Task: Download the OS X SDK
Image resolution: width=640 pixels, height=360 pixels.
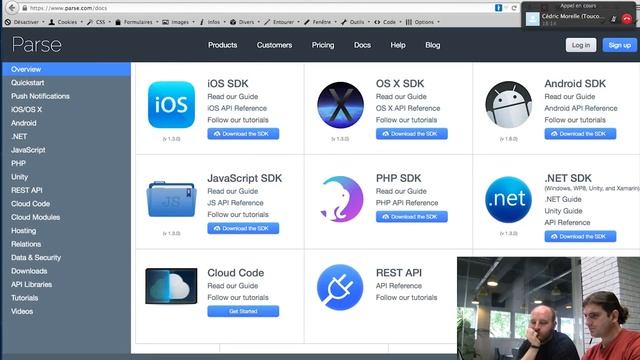Action: coord(411,134)
